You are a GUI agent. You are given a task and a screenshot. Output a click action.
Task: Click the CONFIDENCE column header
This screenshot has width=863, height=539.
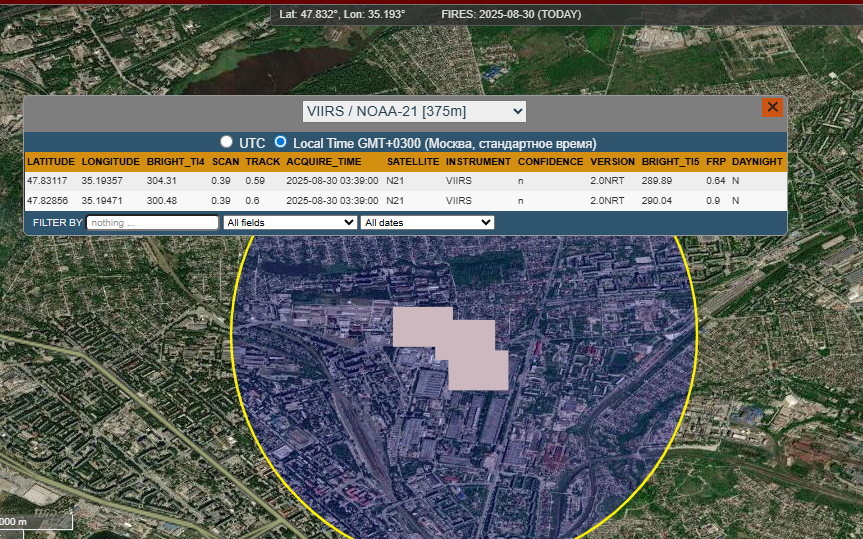(x=549, y=161)
